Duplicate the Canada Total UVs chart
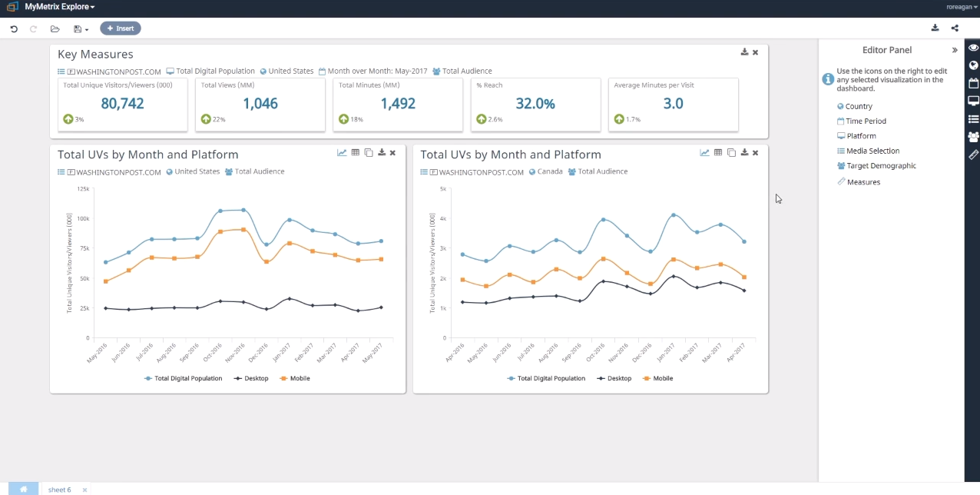 (730, 153)
